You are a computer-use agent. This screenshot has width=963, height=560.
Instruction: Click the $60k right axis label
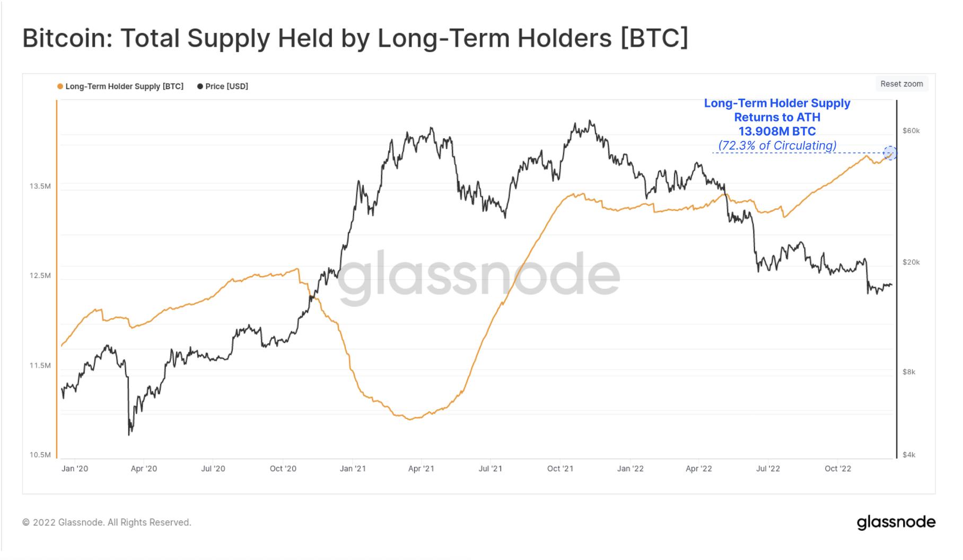coord(911,130)
